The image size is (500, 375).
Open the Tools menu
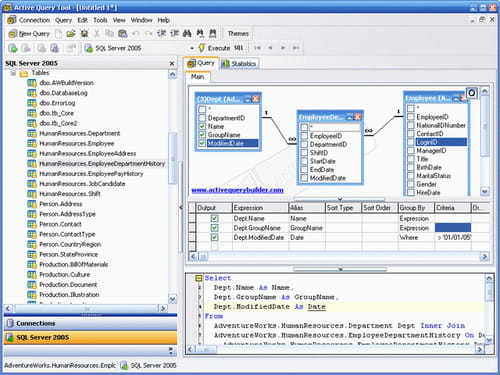tap(100, 20)
